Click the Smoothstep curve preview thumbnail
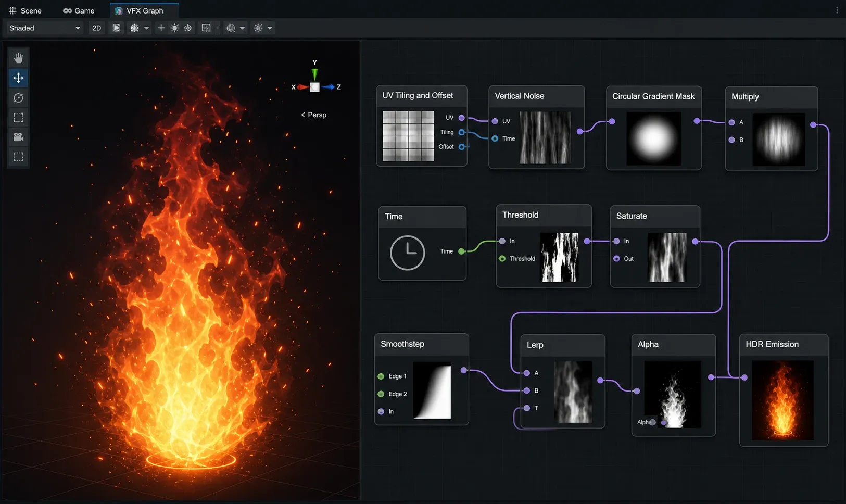This screenshot has height=504, width=846. [x=432, y=390]
